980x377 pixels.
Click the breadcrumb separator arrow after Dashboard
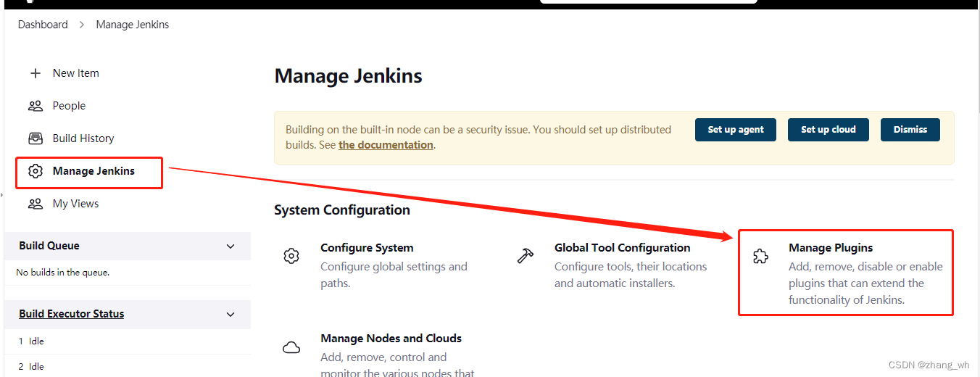tap(82, 25)
